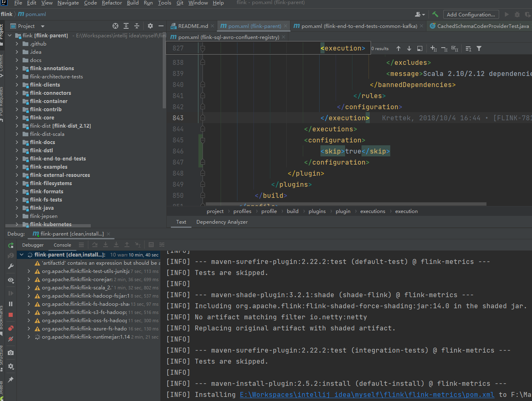Click Collapse All in the Project panel header
This screenshot has width=532, height=401.
pos(137,26)
